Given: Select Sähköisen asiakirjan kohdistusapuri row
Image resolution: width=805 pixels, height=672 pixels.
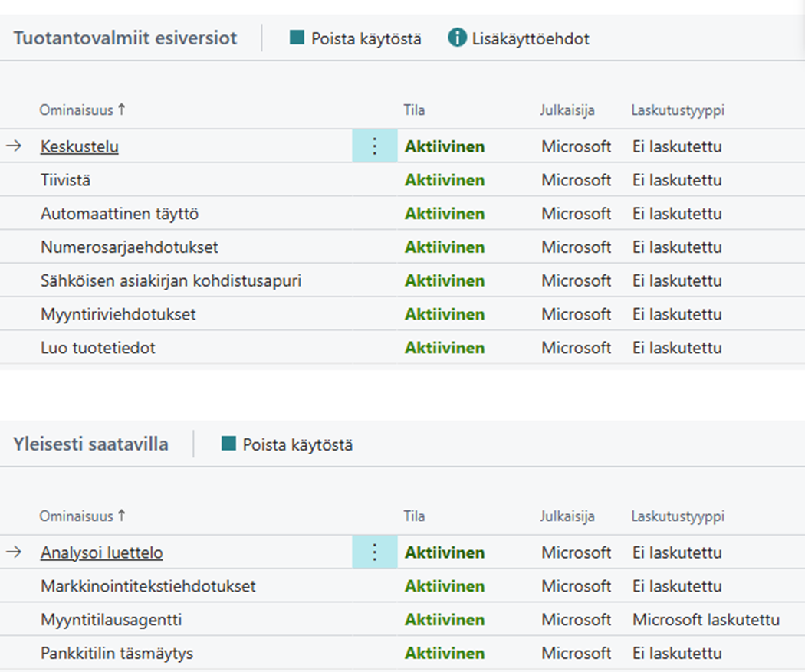Looking at the screenshot, I should (x=171, y=281).
